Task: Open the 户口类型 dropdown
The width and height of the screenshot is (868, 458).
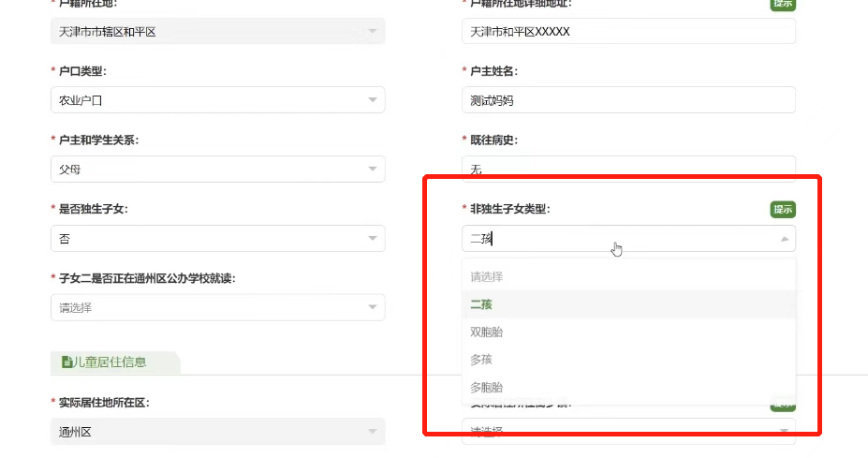Action: coord(217,100)
